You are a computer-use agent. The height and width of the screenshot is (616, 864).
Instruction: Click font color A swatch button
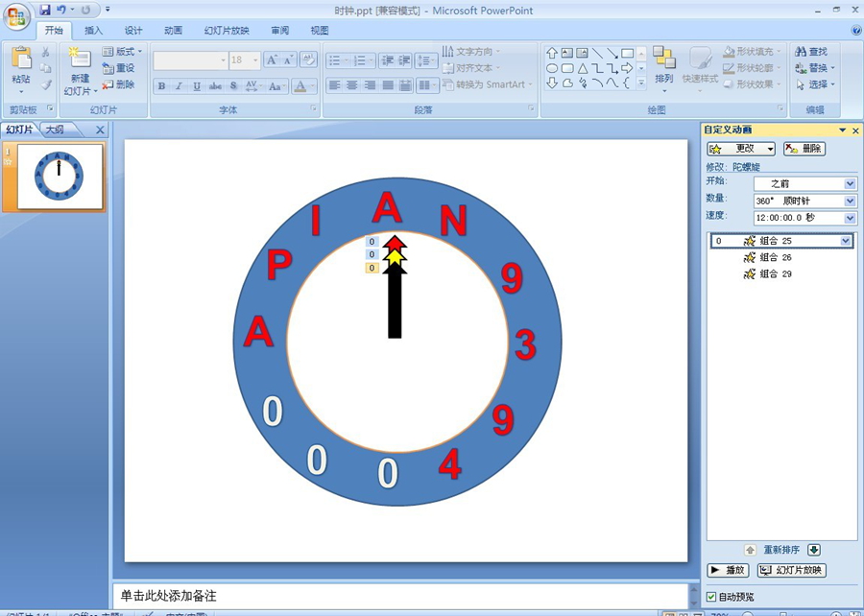click(300, 86)
